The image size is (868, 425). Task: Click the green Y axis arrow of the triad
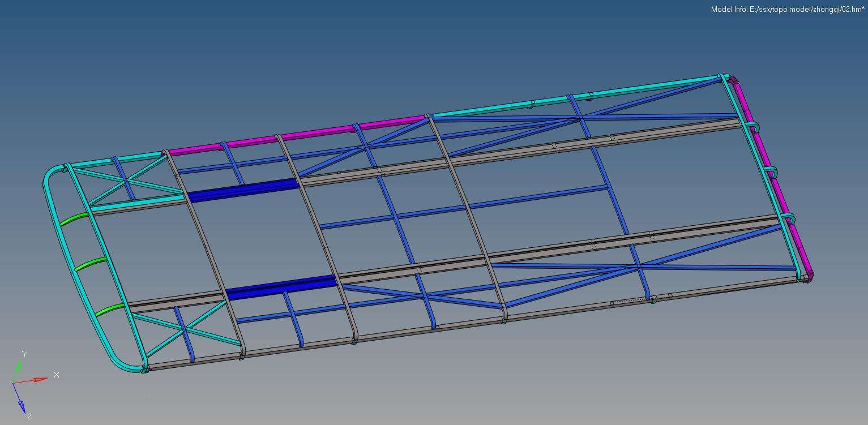pos(19,367)
